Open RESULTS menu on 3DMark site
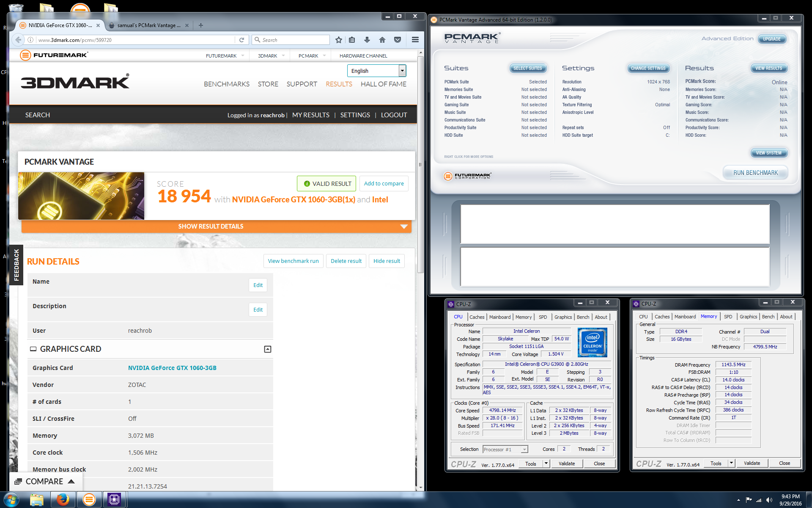 point(339,84)
